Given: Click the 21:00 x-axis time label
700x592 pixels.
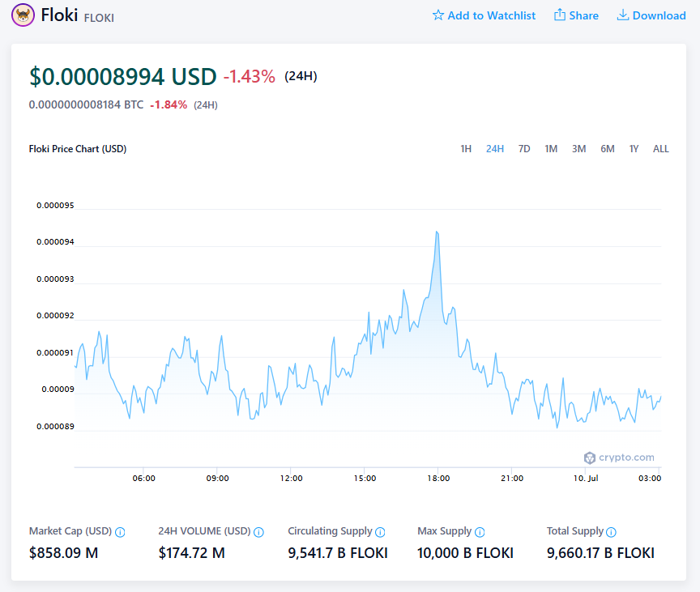Looking at the screenshot, I should tap(511, 479).
